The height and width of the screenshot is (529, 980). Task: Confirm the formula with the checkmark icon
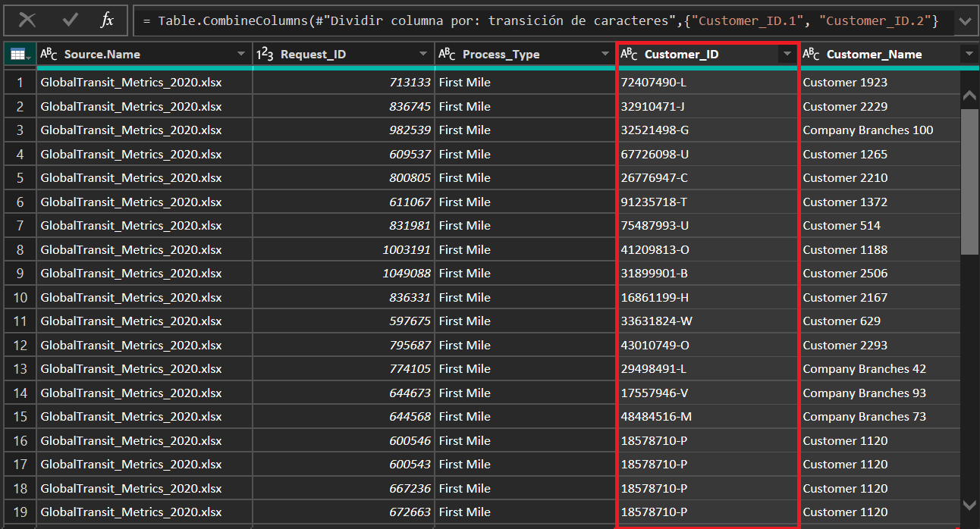click(71, 20)
